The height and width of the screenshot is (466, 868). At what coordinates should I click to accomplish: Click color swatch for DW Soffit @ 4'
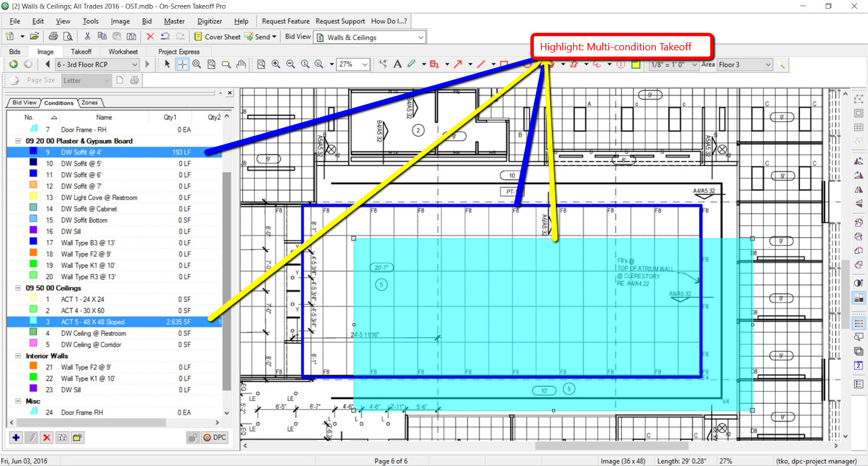click(33, 152)
